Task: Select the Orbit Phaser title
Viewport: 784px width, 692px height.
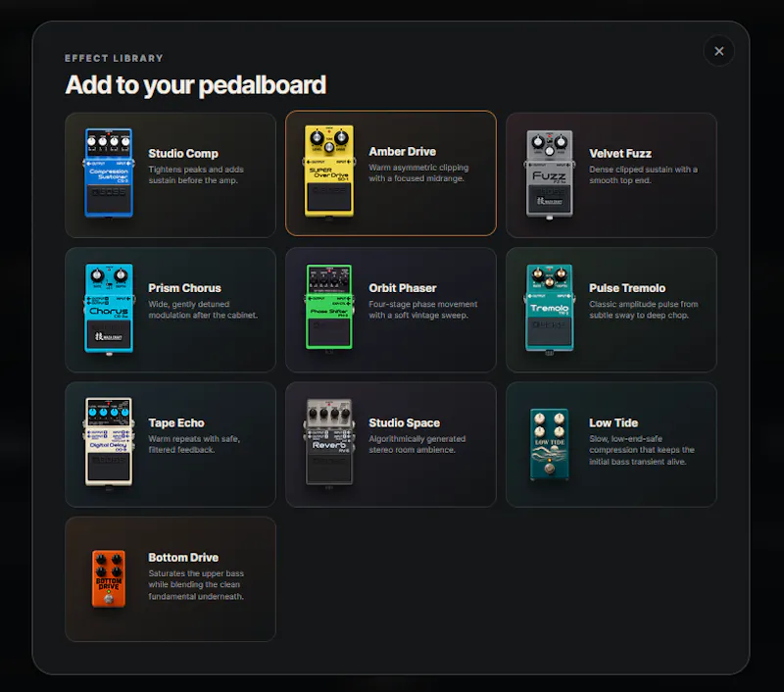Action: tap(403, 288)
